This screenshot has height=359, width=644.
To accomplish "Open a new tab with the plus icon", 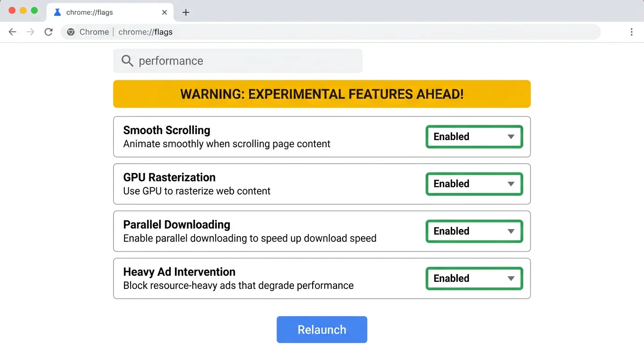I will 186,12.
